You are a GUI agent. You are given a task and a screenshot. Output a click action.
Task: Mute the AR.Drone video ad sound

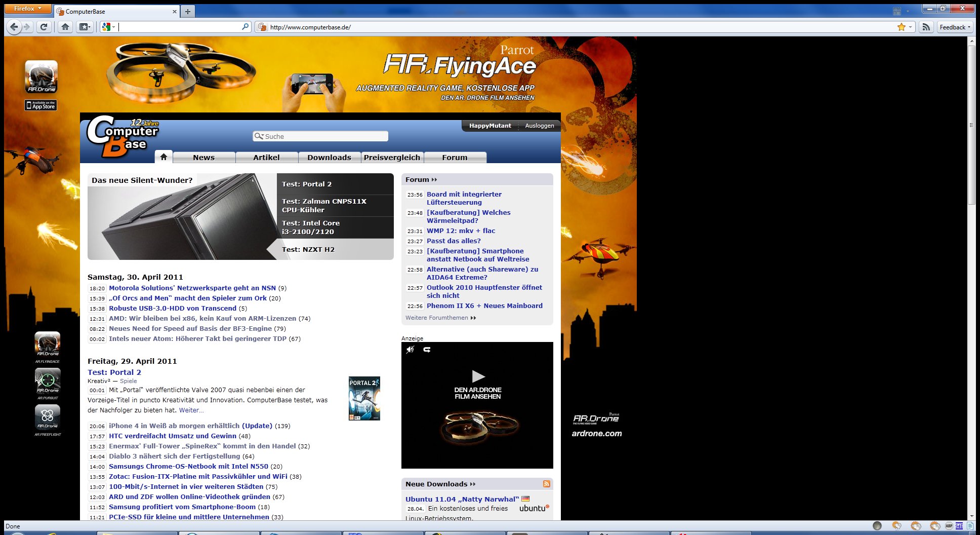411,350
